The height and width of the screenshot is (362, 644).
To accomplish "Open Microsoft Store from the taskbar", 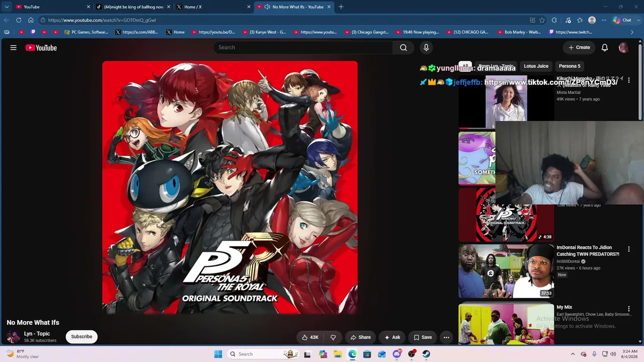I will click(367, 354).
